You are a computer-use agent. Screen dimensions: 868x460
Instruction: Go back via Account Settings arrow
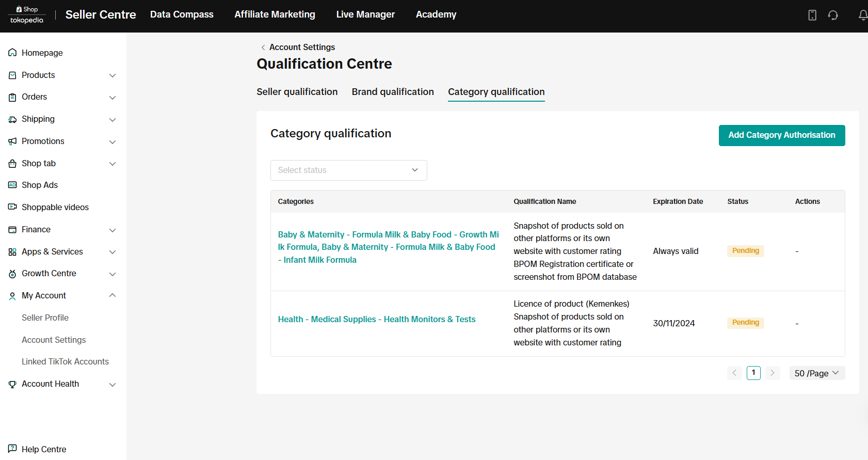[x=263, y=47]
